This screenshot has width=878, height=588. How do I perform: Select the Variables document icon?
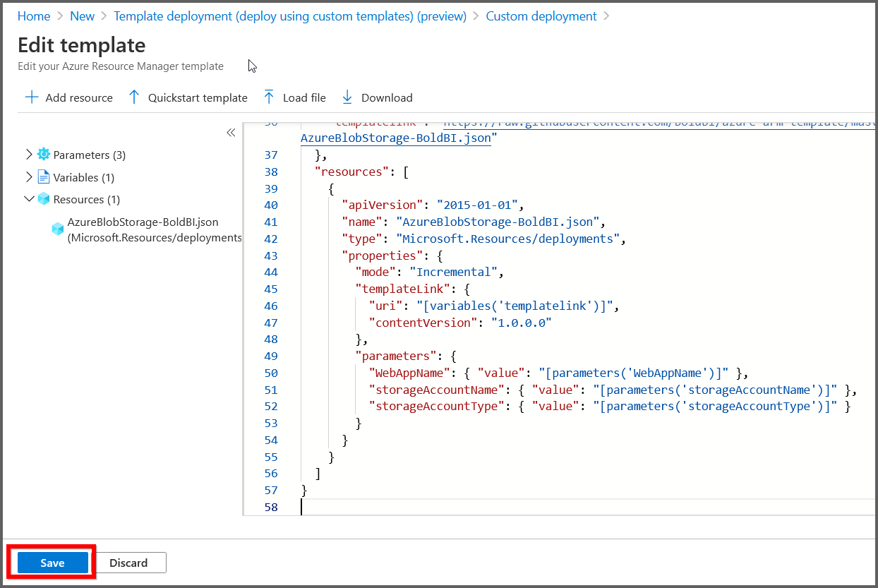pos(44,176)
